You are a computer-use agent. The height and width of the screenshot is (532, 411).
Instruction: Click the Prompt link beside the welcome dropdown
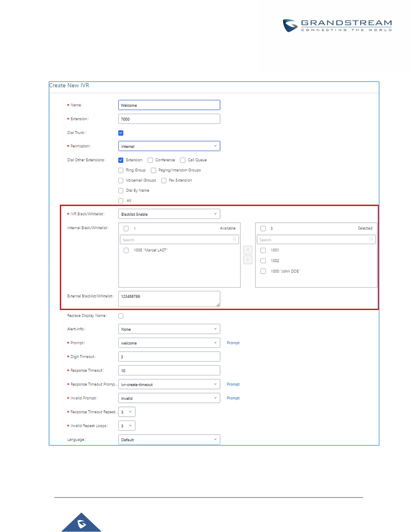coord(233,343)
